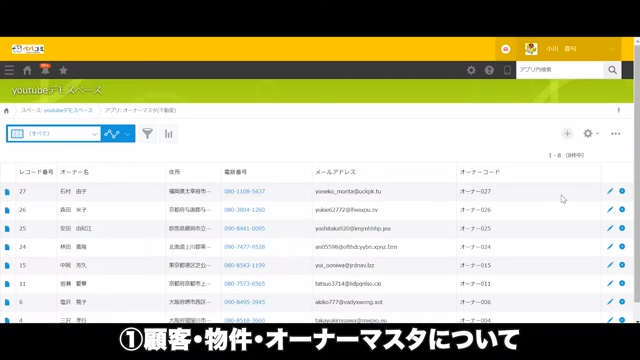Open record 15 detail icon

tap(7, 265)
